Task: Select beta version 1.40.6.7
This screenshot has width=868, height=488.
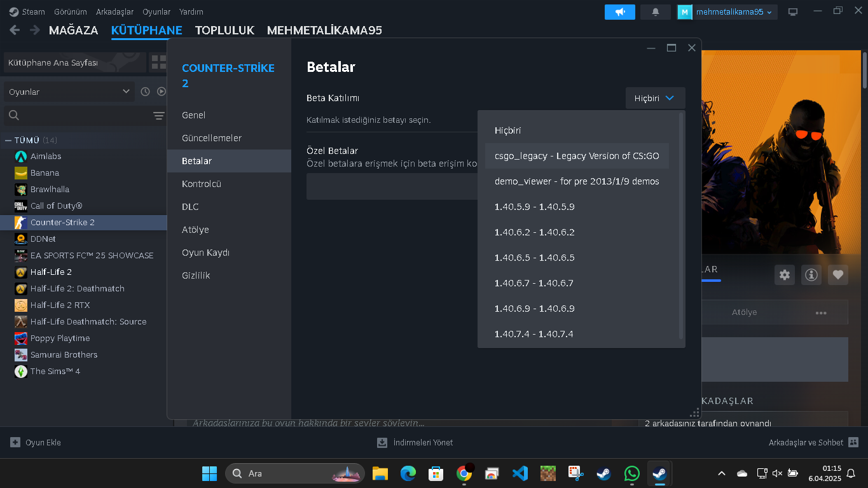Action: pos(577,283)
